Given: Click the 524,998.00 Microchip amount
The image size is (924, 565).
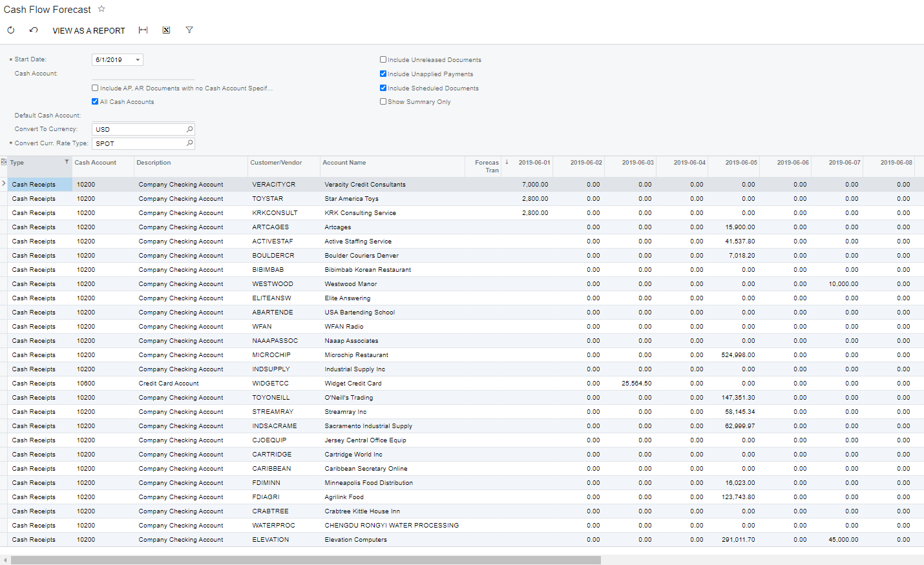Looking at the screenshot, I should tap(734, 355).
